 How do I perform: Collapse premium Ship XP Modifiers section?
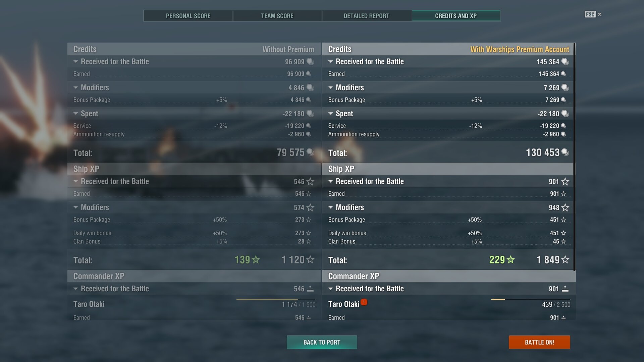[x=331, y=207]
